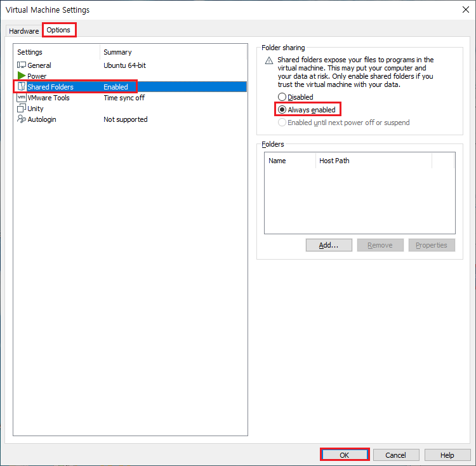The height and width of the screenshot is (466, 476).
Task: Click the green Power arrow icon
Action: pyautogui.click(x=21, y=76)
